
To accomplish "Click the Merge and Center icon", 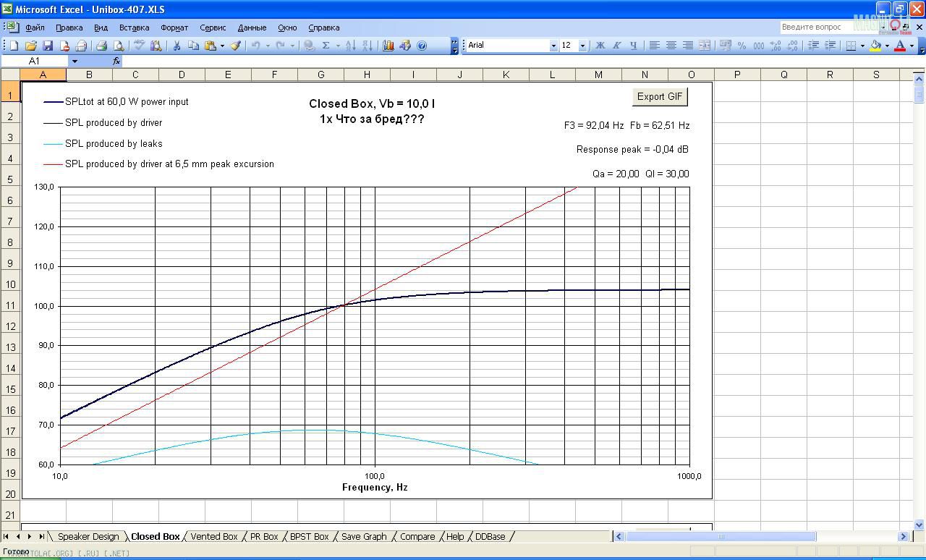I will click(705, 46).
